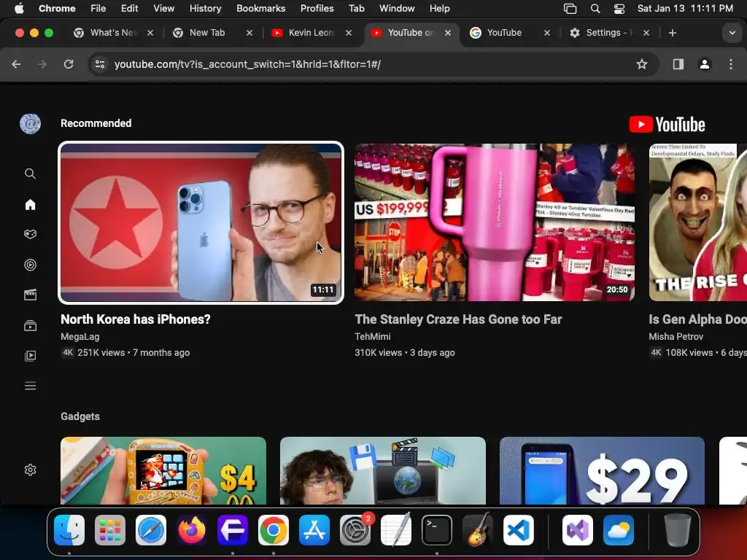Open Launchpad from the Dock
Screen dimensions: 747x560
[x=110, y=530]
